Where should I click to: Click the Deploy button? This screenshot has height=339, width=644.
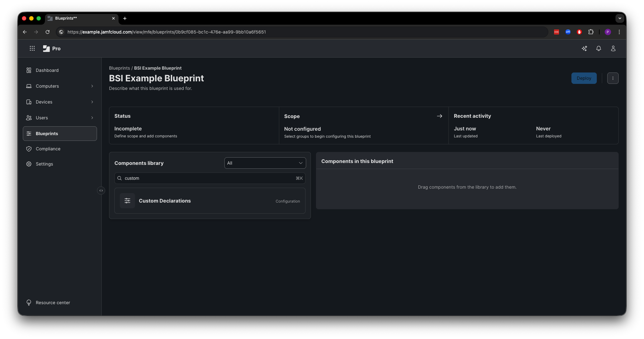584,78
